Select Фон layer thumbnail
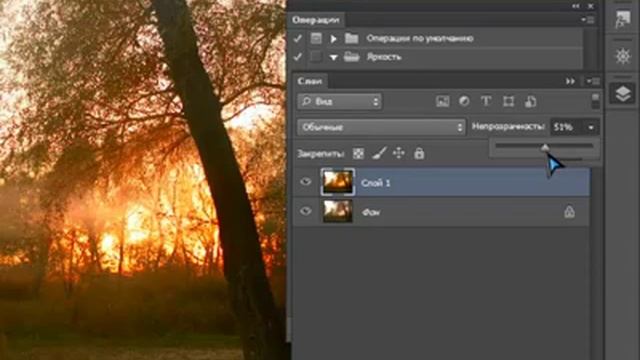Screen dimensions: 640x360 pos(338,211)
